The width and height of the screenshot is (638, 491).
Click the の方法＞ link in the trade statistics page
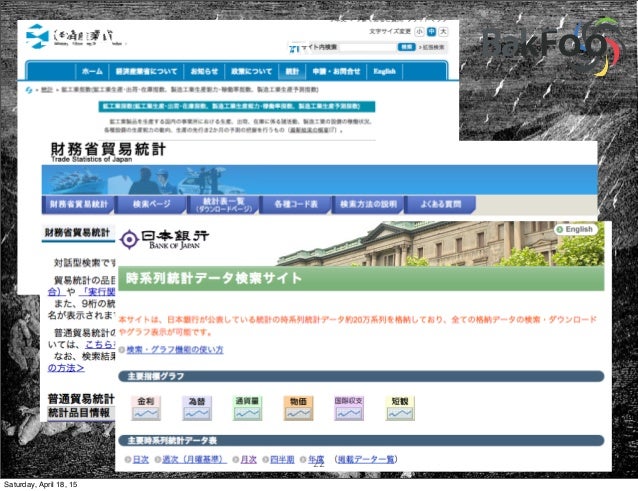click(x=66, y=368)
